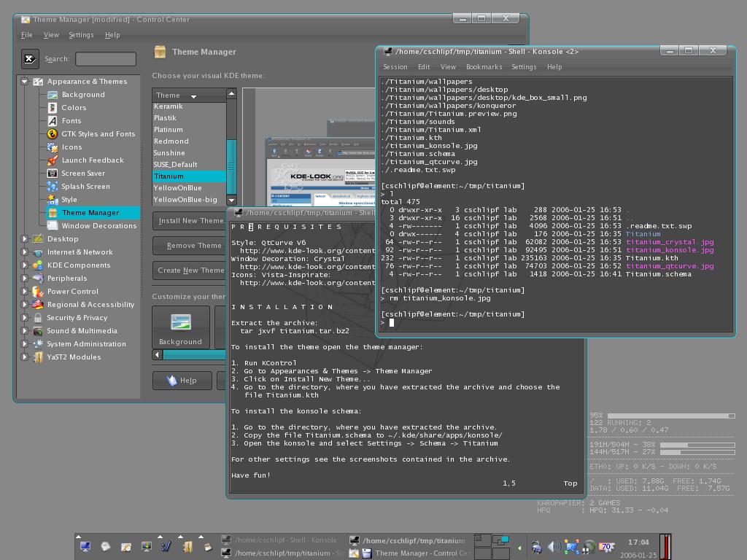Expand the Sound & Multimedia node
The image size is (747, 560).
tap(24, 330)
